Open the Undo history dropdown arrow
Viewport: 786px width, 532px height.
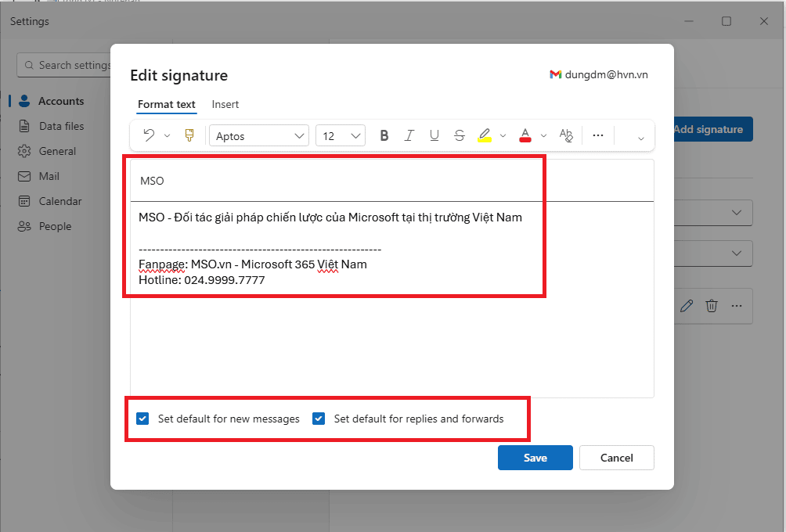(168, 136)
